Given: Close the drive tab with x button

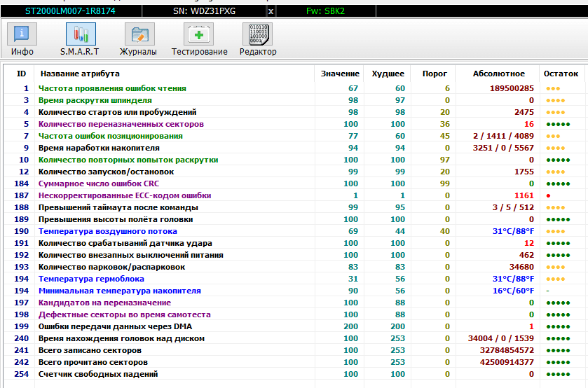Looking at the screenshot, I should (271, 12).
